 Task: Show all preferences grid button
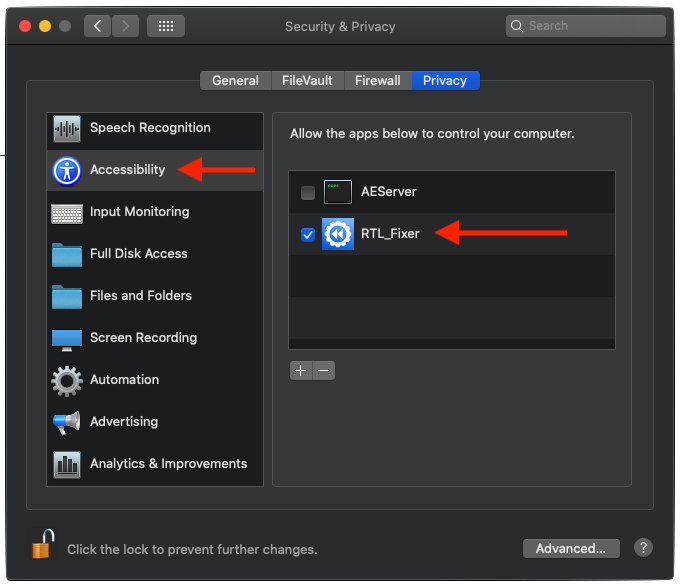[166, 26]
